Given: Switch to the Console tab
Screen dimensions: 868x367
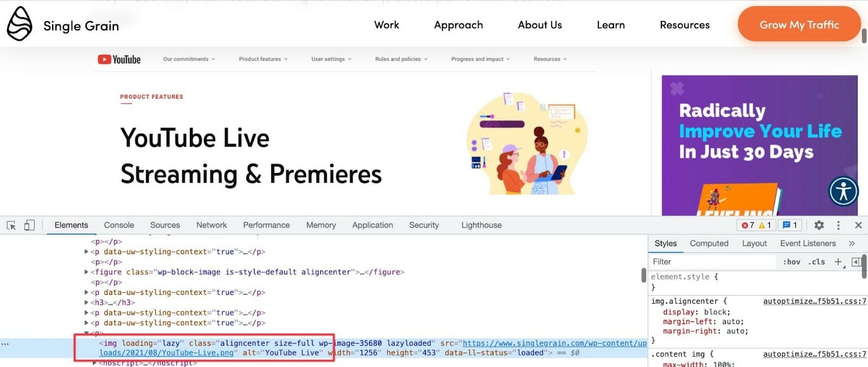Looking at the screenshot, I should [119, 226].
